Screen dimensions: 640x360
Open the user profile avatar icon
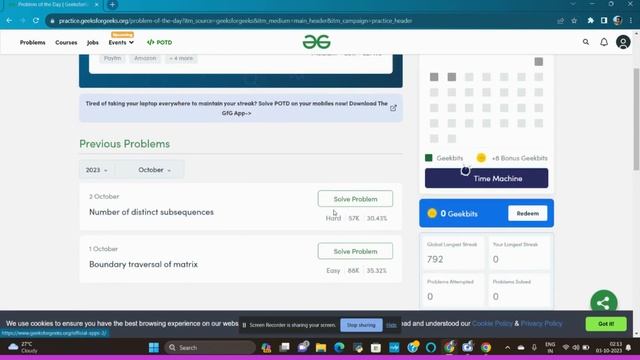pos(623,42)
